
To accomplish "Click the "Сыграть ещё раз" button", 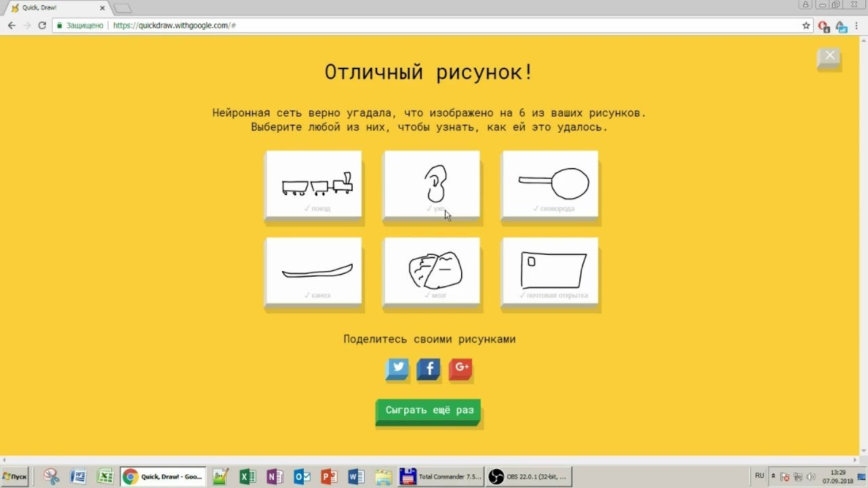I will [429, 411].
